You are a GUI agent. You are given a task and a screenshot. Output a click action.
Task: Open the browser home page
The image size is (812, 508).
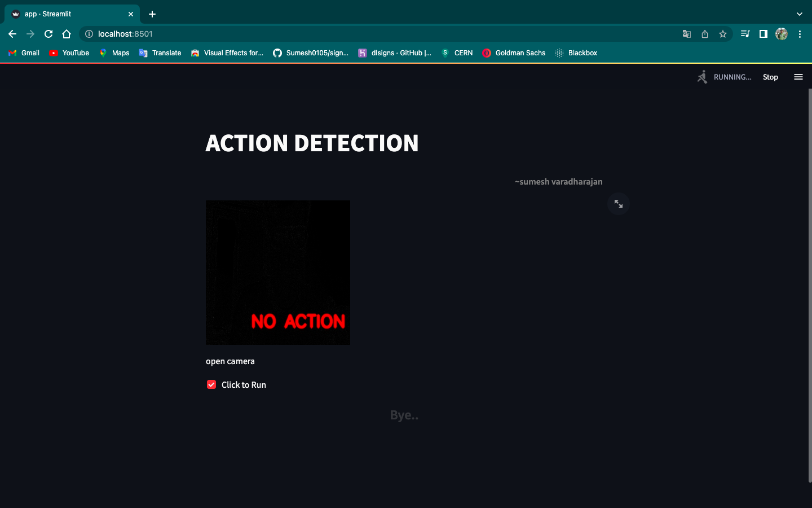point(67,34)
